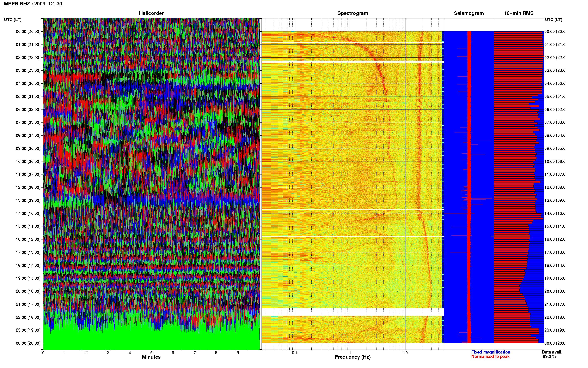Click 'UTC (LT)' label right of RMS panel
Image resolution: width=588 pixels, height=368 pixels.
(x=553, y=20)
